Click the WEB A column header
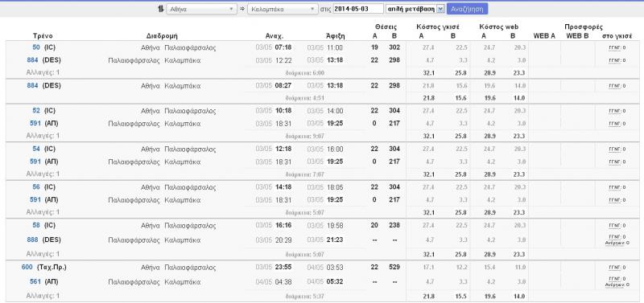 point(544,36)
